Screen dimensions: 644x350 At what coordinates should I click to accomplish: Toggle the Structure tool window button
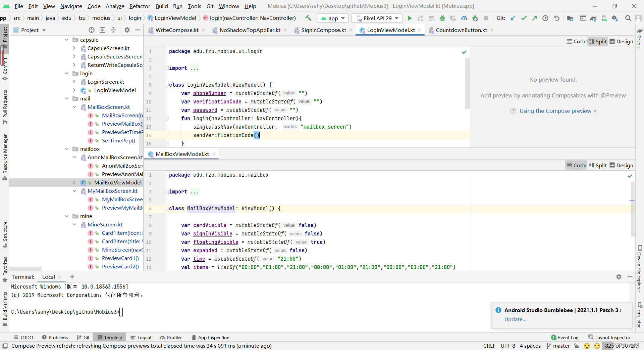click(5, 234)
